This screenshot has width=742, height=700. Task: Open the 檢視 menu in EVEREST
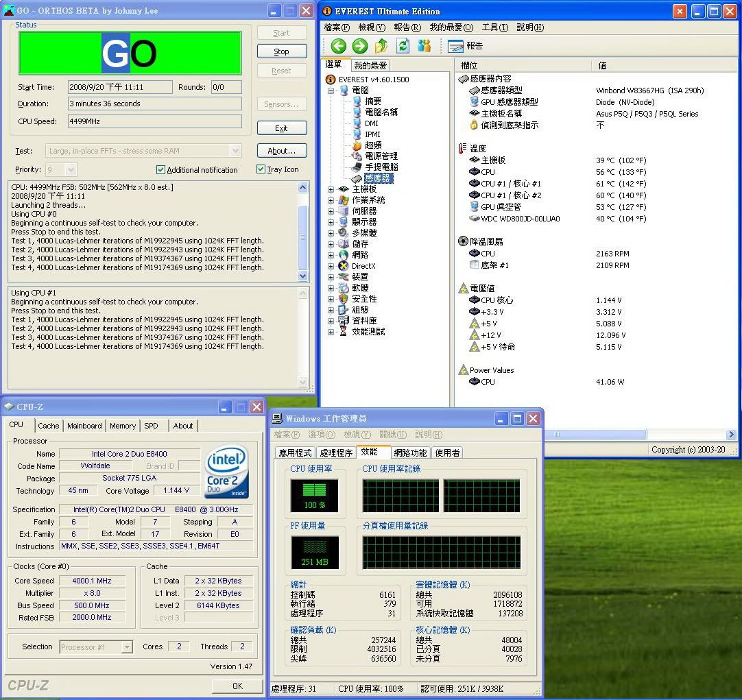point(372,27)
